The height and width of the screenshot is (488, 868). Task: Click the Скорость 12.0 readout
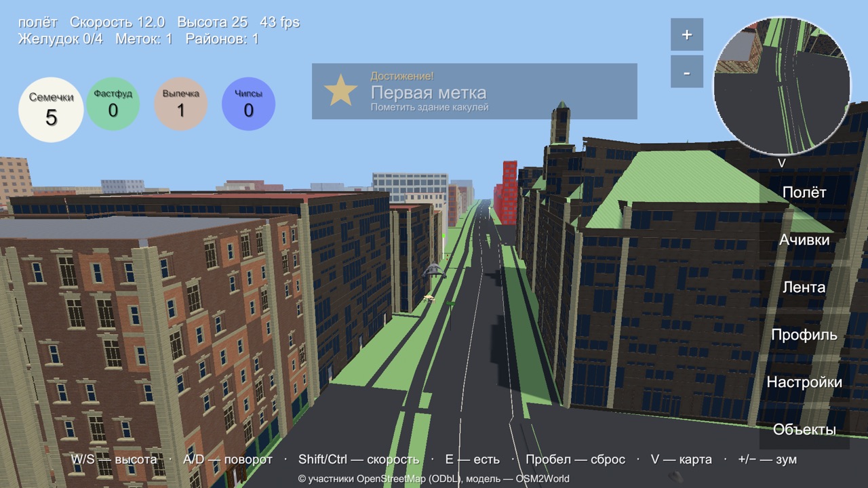(117, 22)
